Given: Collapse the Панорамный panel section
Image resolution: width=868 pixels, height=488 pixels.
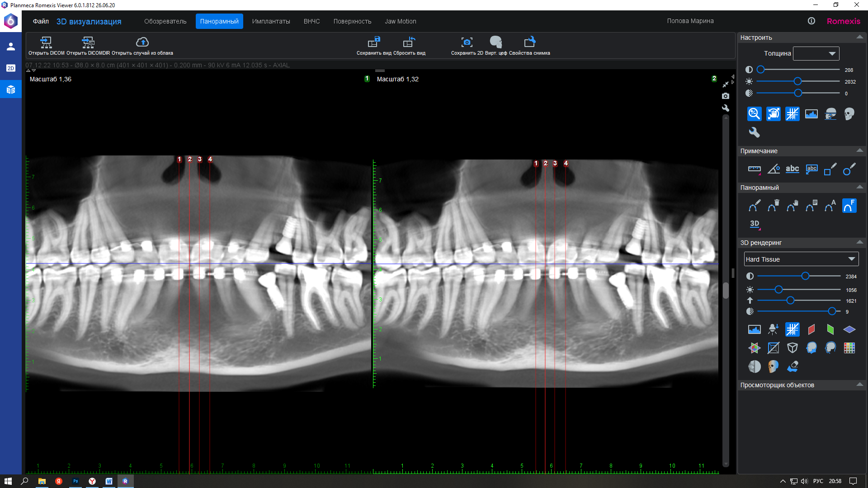Looking at the screenshot, I should pyautogui.click(x=859, y=187).
